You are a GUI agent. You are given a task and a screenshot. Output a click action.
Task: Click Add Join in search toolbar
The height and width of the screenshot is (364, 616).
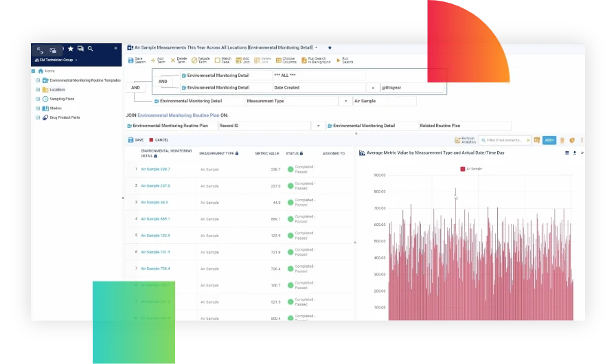coord(242,60)
